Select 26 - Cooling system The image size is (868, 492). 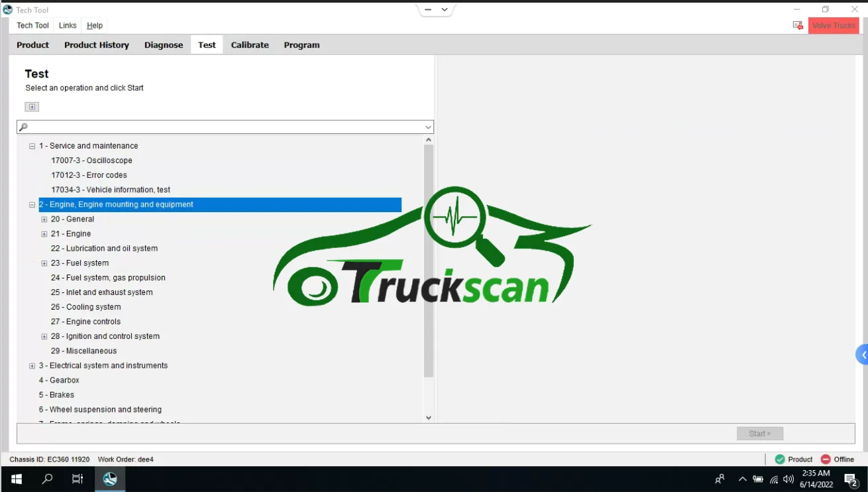coord(85,307)
